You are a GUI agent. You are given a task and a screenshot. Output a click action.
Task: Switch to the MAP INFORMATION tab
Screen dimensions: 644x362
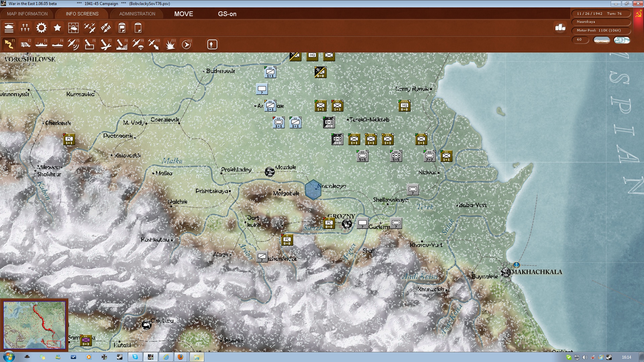click(27, 14)
